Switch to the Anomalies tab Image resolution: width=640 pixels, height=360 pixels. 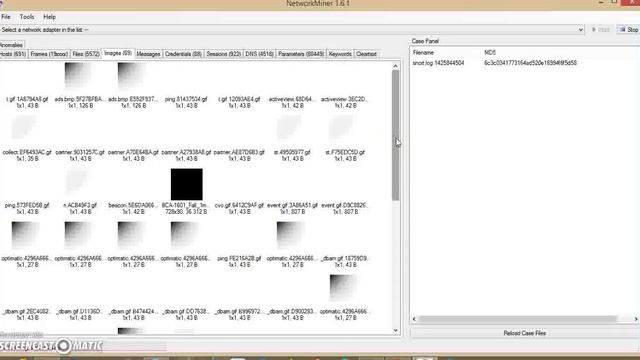tap(11, 45)
